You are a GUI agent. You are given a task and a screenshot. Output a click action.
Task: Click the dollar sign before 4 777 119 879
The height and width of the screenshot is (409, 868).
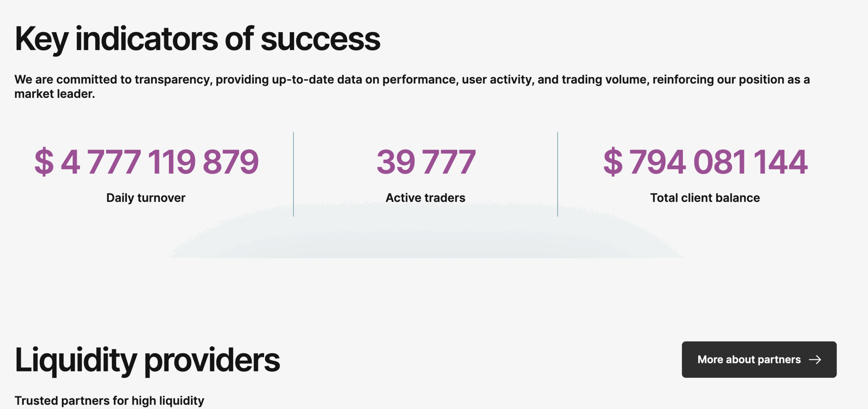(44, 162)
